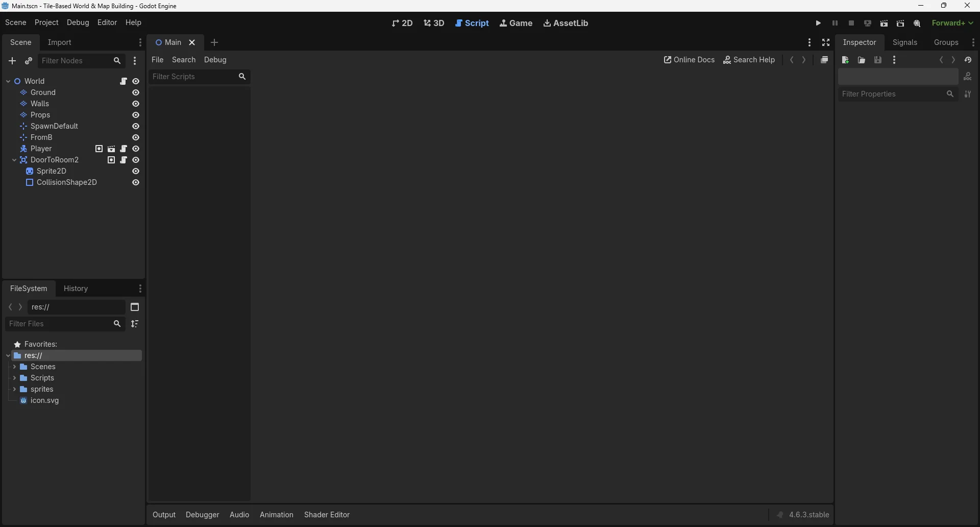Switch to the History tab
980x527 pixels.
pos(76,289)
